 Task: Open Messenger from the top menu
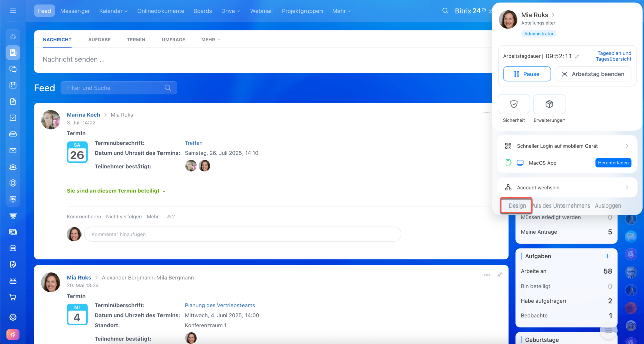pos(75,11)
